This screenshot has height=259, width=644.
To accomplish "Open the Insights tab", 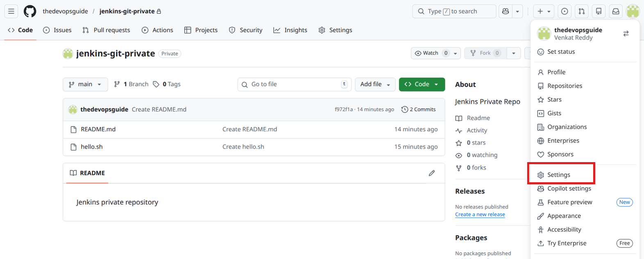I will pyautogui.click(x=290, y=30).
